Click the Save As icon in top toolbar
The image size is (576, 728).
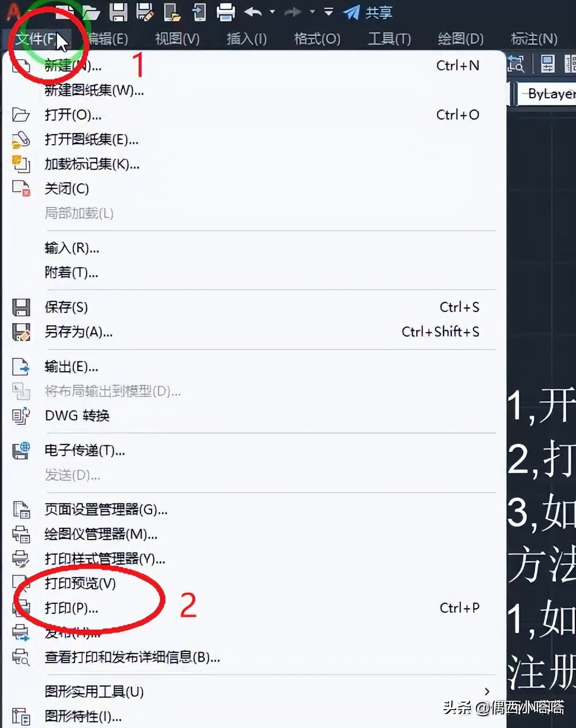tap(145, 12)
